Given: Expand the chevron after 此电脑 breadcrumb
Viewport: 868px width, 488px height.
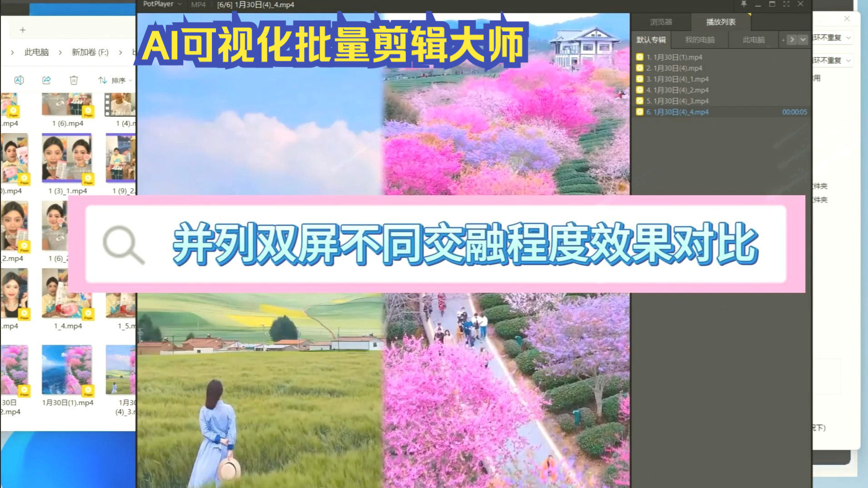Looking at the screenshot, I should (60, 52).
